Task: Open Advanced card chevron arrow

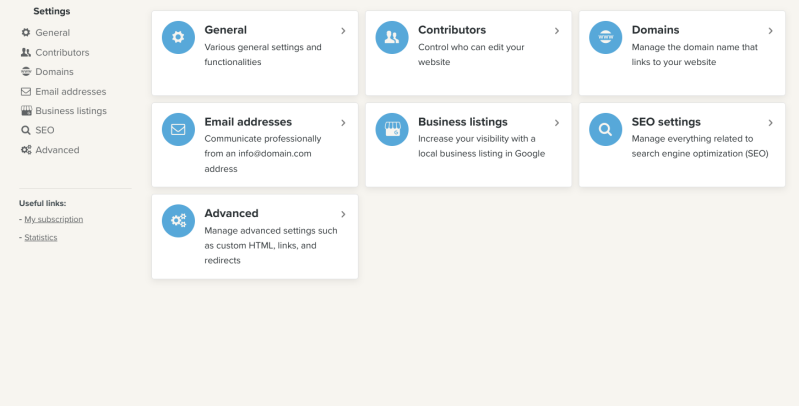Action: click(343, 214)
